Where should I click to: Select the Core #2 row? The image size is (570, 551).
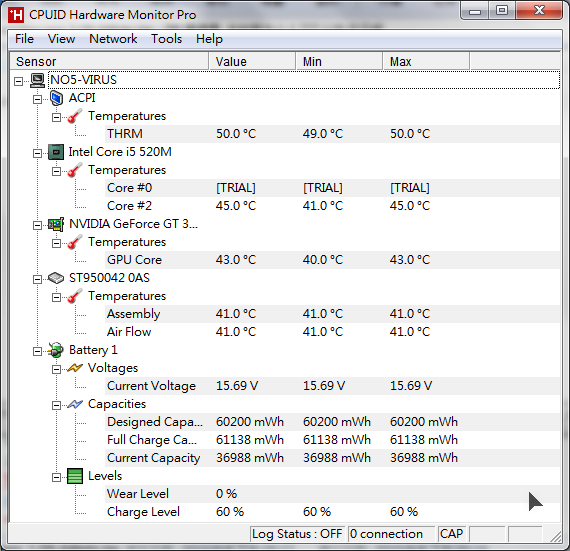(x=332, y=206)
